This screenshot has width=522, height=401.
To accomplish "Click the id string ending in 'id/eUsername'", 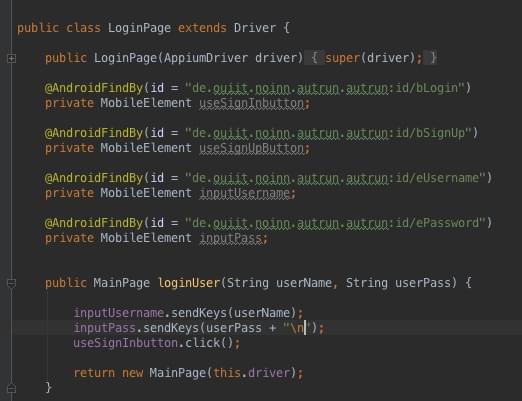I will pos(335,178).
